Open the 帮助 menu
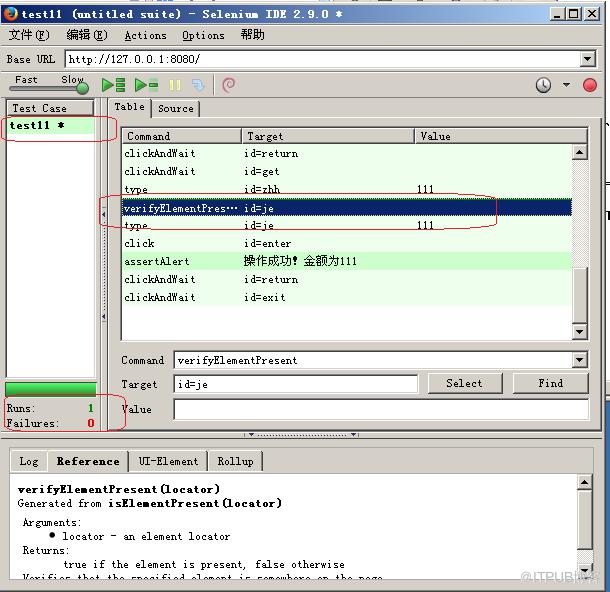Image resolution: width=610 pixels, height=592 pixels. [x=252, y=35]
